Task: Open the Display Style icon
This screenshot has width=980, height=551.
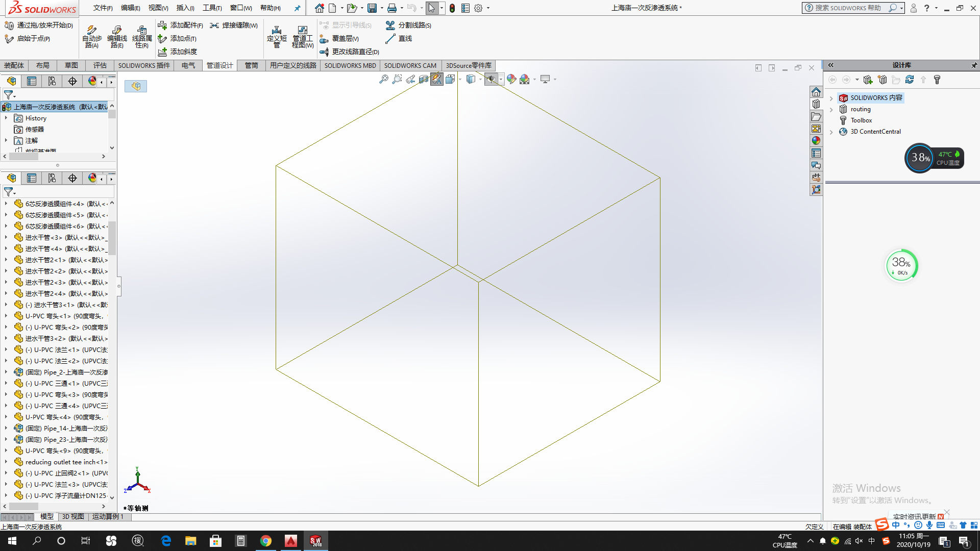Action: click(471, 79)
